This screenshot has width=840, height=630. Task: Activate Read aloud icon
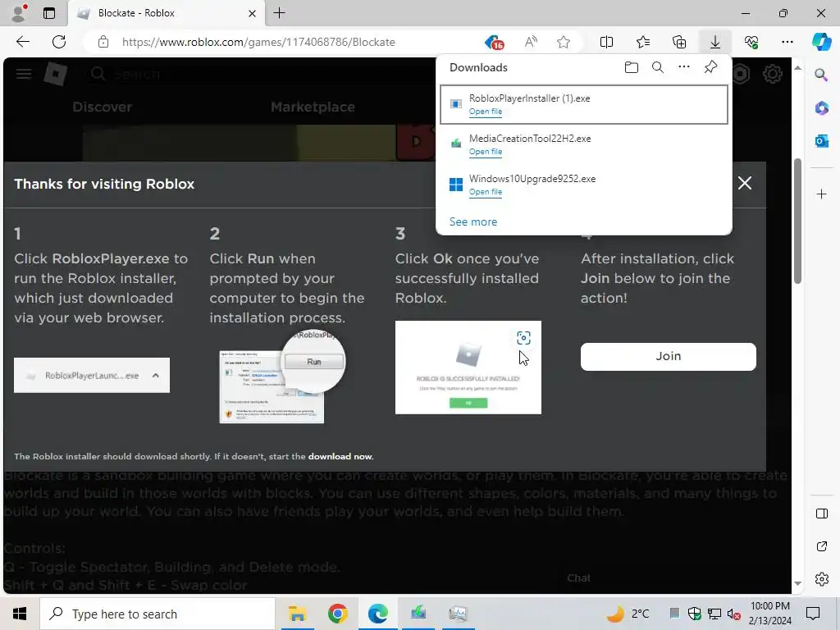(531, 42)
